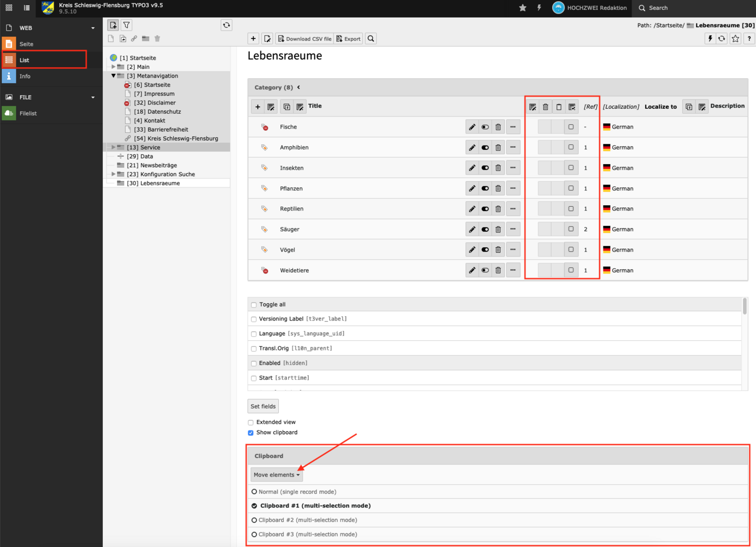The width and height of the screenshot is (756, 547).
Task: Click the edit pencil icon for Fische
Action: [472, 127]
